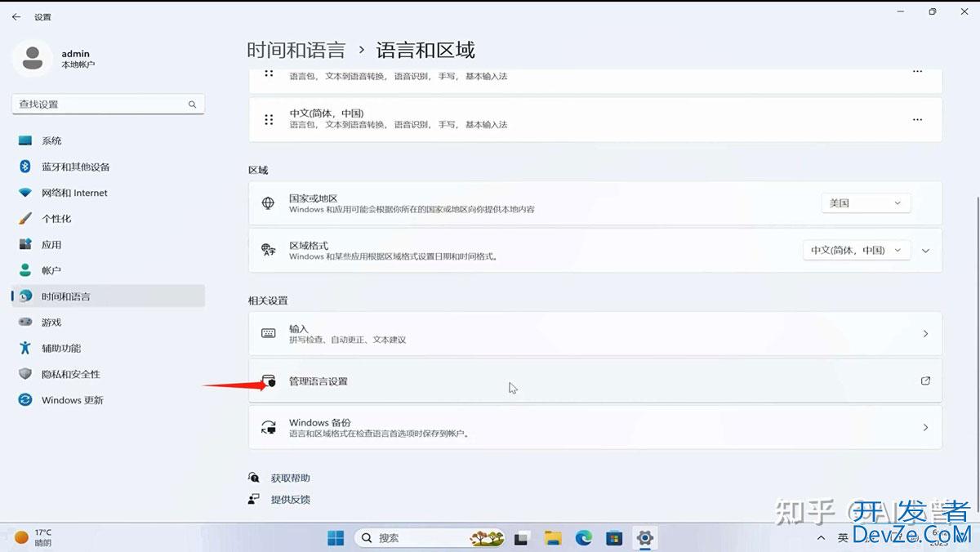Viewport: 980px width, 552px height.
Task: Open 帐户 category
Action: pos(108,270)
